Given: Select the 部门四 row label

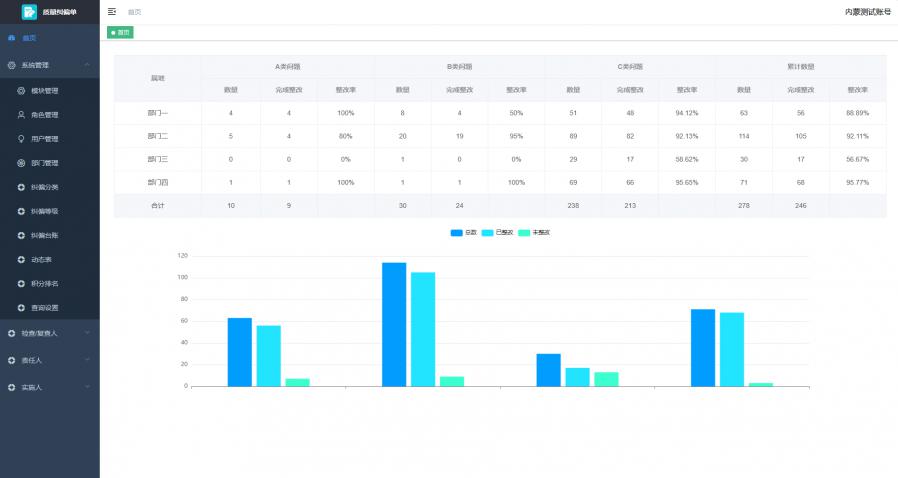Looking at the screenshot, I should [x=157, y=182].
